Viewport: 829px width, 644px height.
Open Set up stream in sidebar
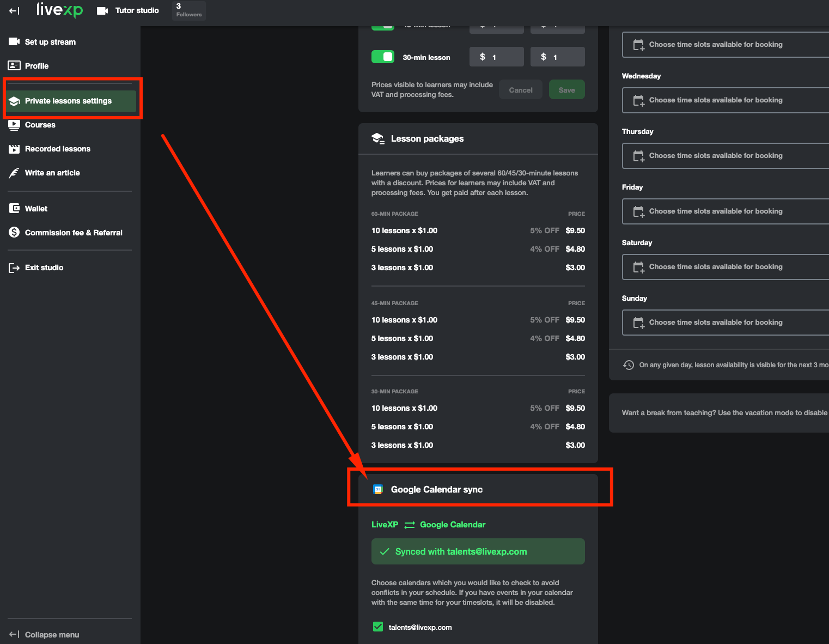click(x=50, y=42)
